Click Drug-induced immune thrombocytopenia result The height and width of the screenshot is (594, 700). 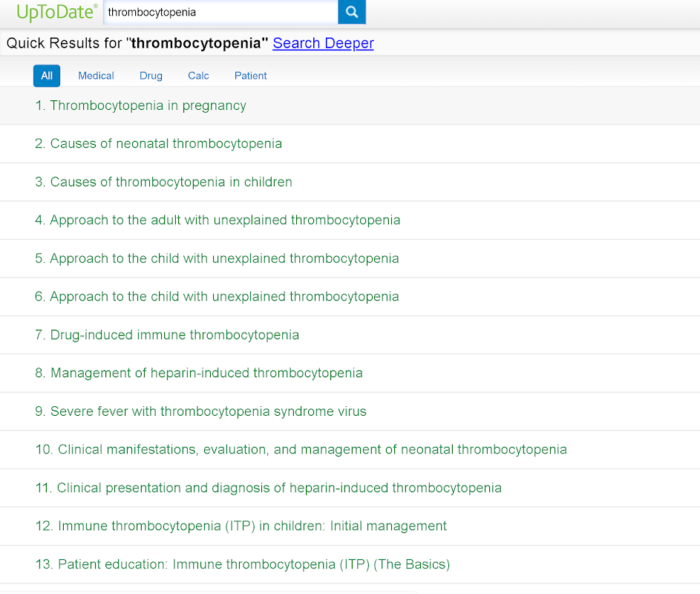(174, 335)
